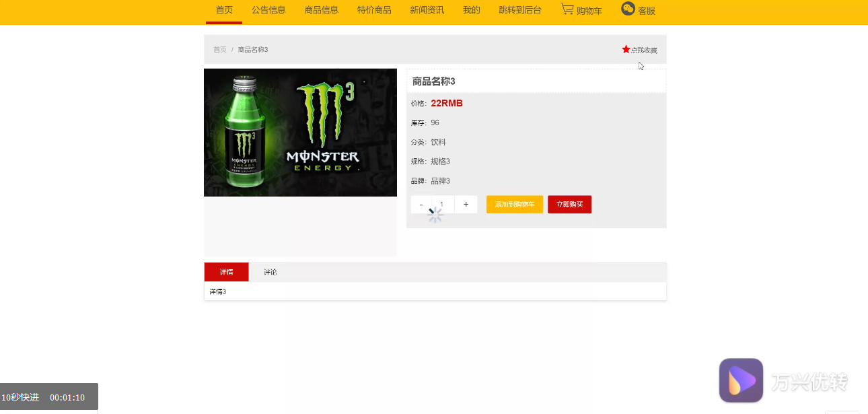The width and height of the screenshot is (868, 414).
Task: Open the 首页 navigation tab
Action: pyautogui.click(x=224, y=10)
